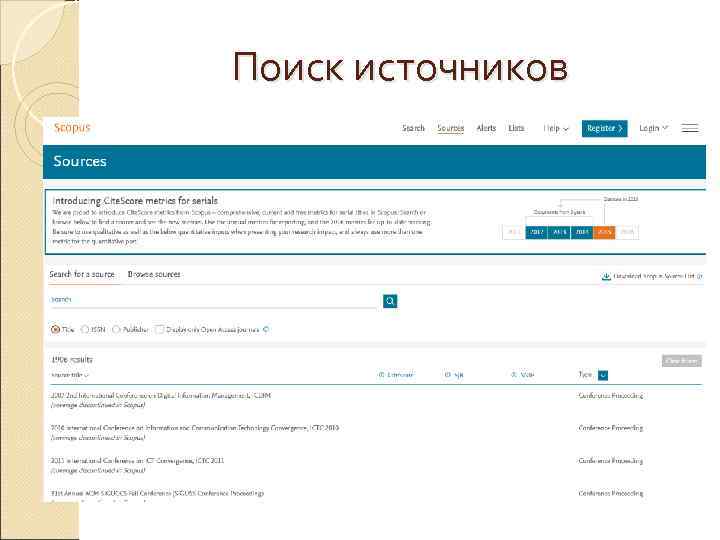Select the Publisher radio button
Image resolution: width=720 pixels, height=540 pixels.
[x=116, y=330]
